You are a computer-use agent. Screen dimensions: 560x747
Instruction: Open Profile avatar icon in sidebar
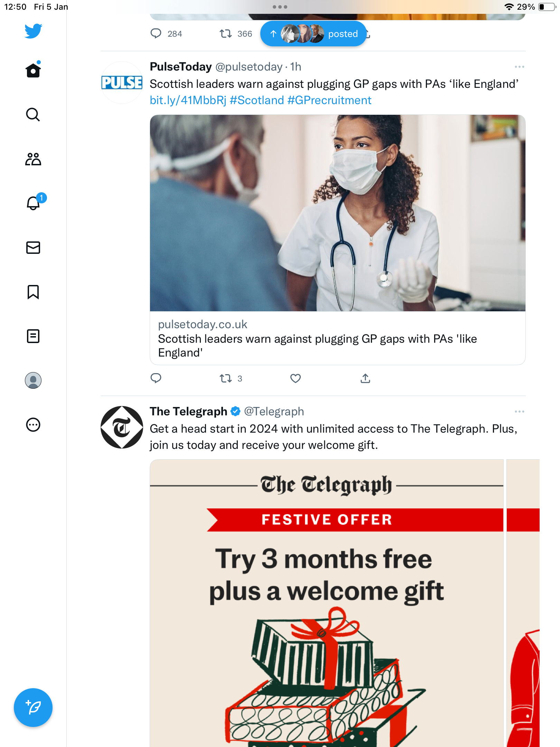(33, 380)
